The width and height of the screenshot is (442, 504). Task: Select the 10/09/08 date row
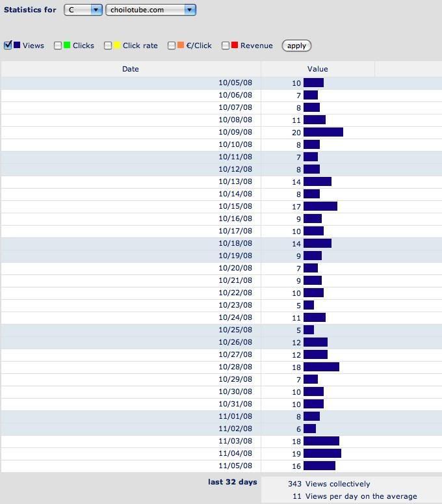pos(235,132)
